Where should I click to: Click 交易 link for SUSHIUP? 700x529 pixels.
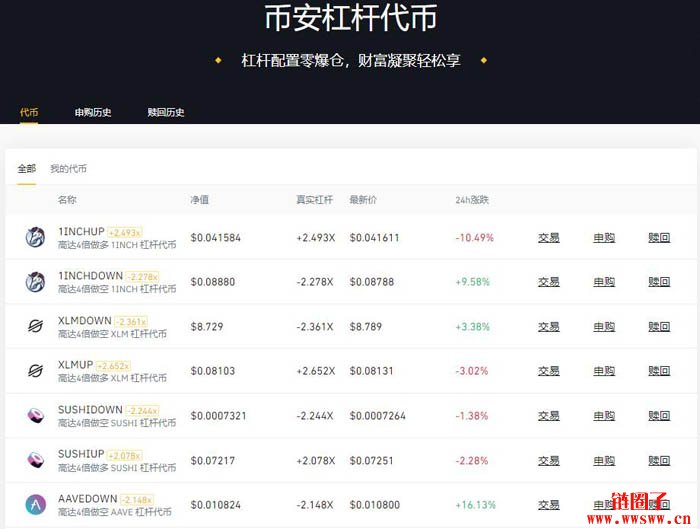tap(549, 460)
